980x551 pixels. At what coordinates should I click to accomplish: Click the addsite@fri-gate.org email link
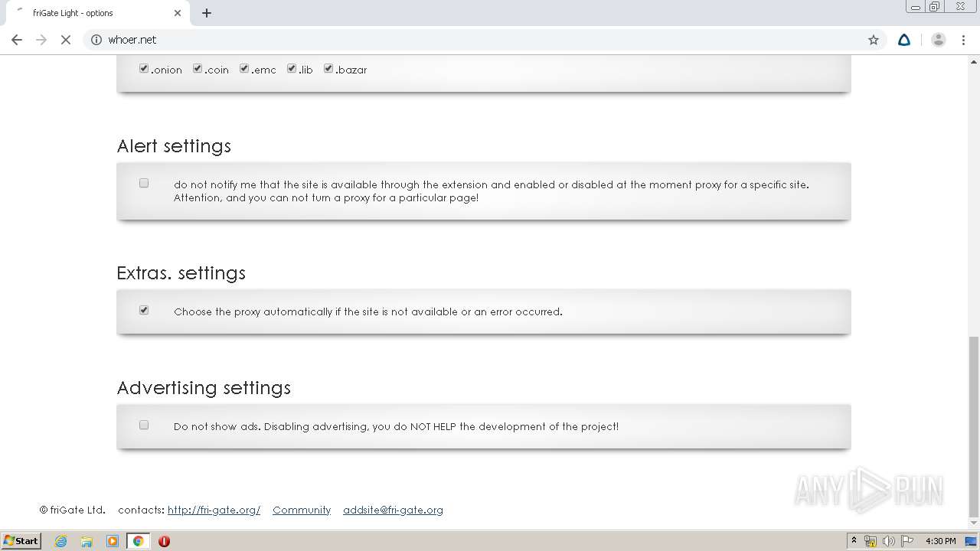(x=393, y=510)
